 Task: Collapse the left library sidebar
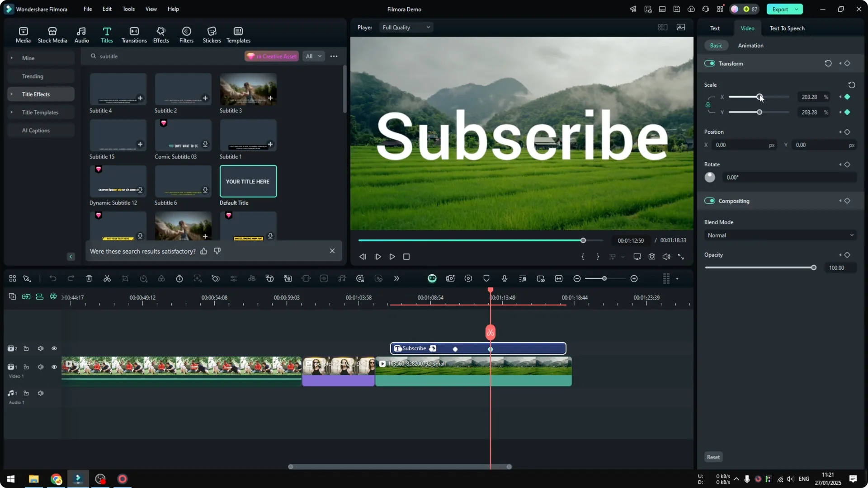click(x=71, y=257)
